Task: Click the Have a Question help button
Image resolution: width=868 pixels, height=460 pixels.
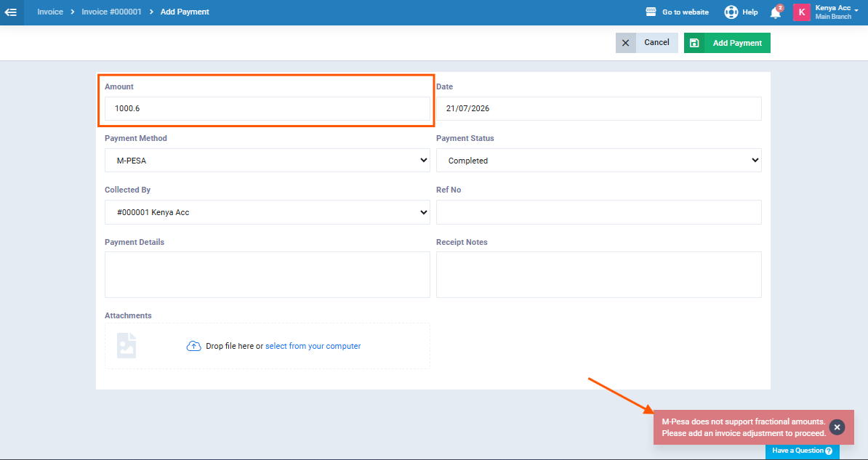Action: (x=802, y=451)
